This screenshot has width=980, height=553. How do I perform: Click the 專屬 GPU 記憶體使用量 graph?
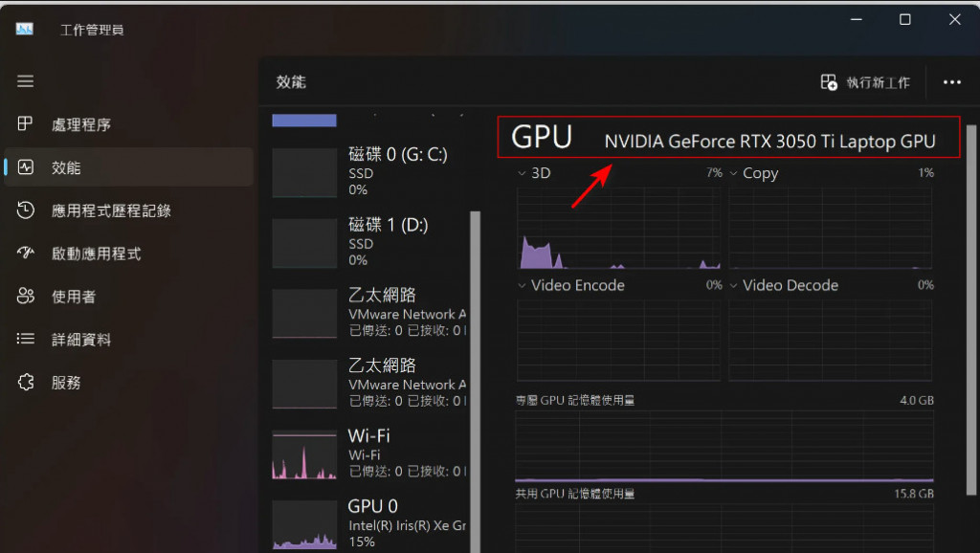724,446
